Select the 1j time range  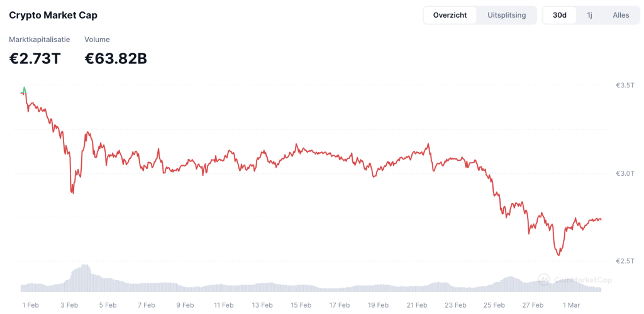click(589, 15)
